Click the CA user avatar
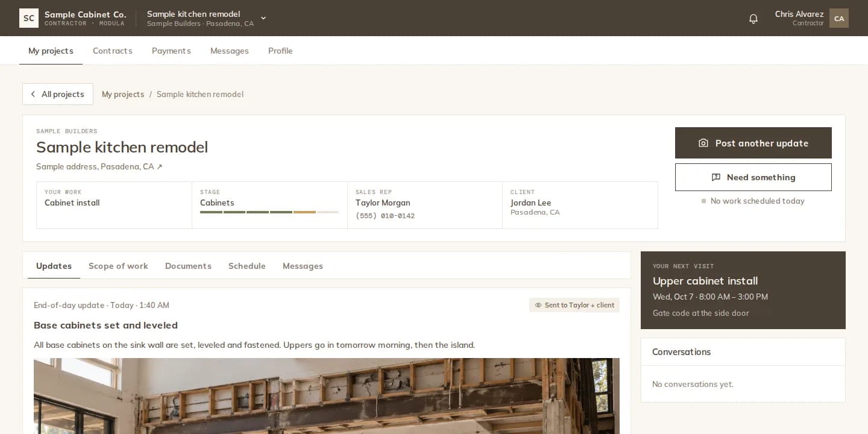 tap(839, 18)
